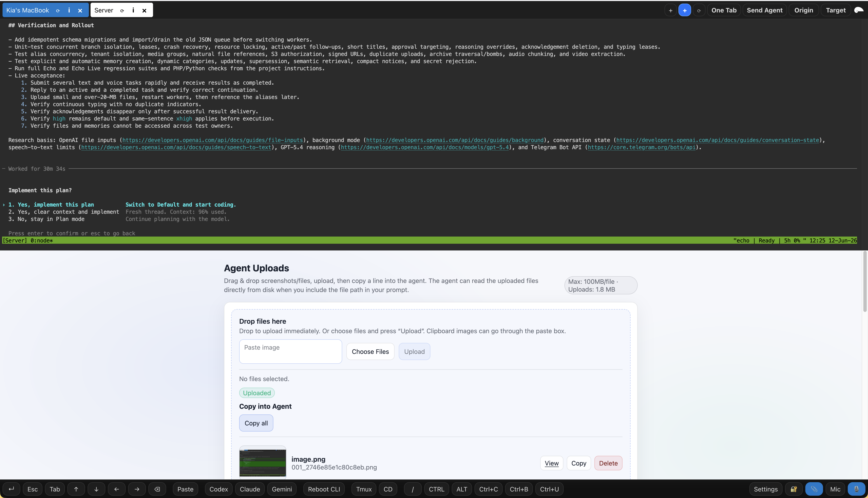Viewport: 868px width, 498px height.
Task: Open the image.png thumbnail preview
Action: click(263, 462)
